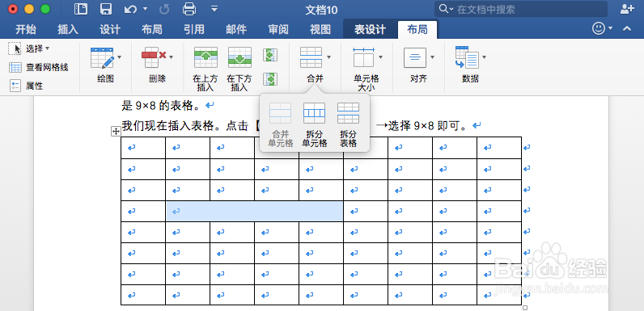
Task: Open the page 布局 tab next to 设计
Action: pos(151,29)
